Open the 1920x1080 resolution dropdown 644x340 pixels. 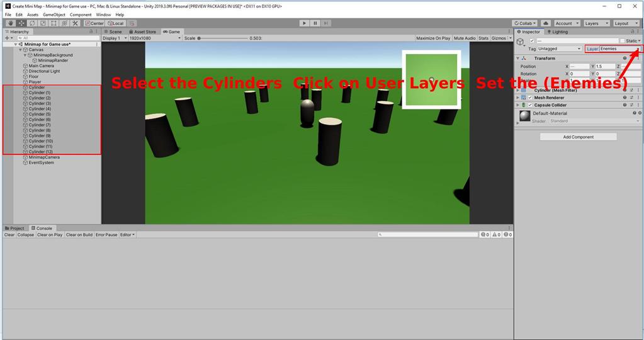(154, 38)
